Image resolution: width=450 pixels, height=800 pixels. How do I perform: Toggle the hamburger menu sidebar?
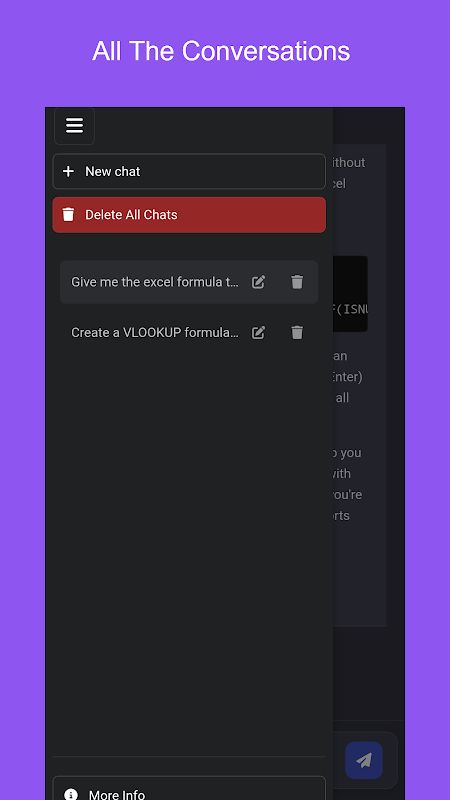(74, 126)
